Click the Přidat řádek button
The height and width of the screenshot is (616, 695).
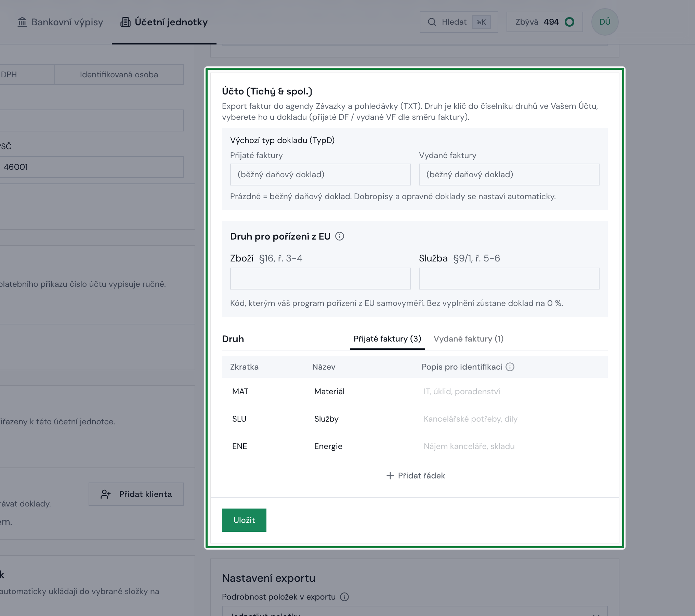415,476
